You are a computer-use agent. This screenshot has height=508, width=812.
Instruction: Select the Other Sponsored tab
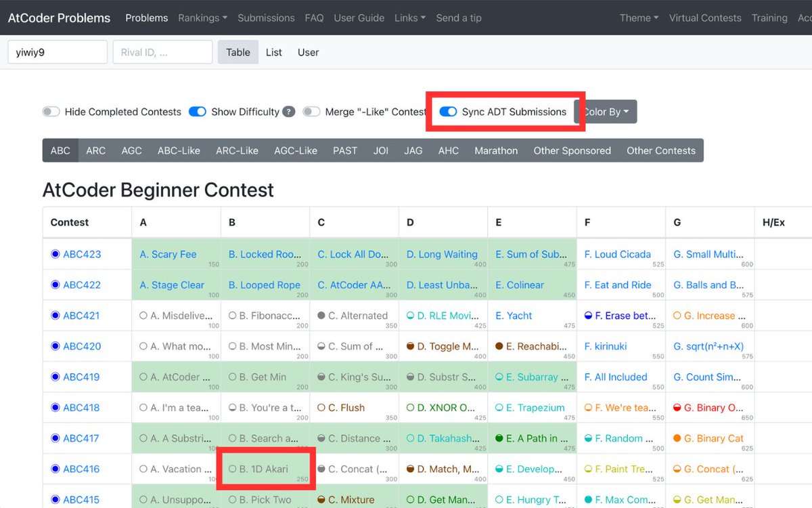[572, 150]
